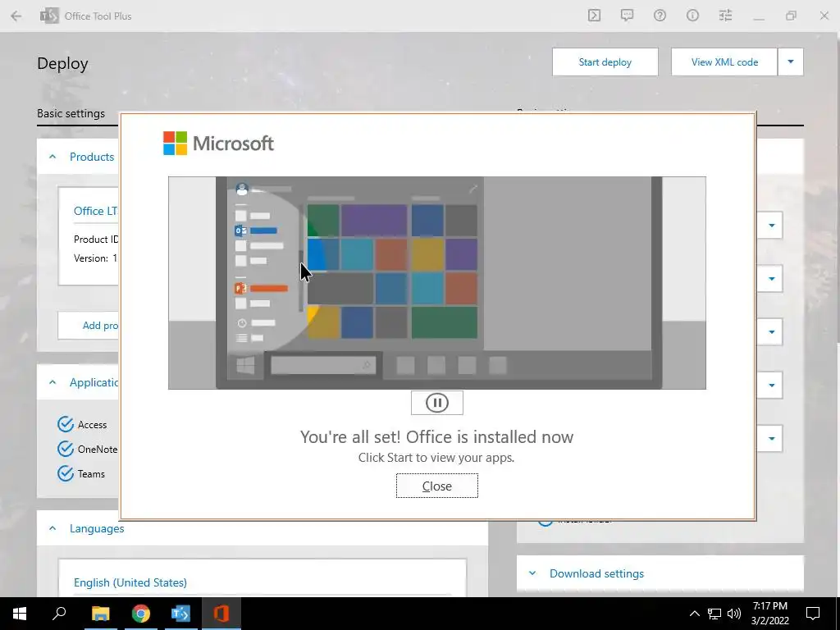
Task: Close the Office installed dialog
Action: click(436, 486)
